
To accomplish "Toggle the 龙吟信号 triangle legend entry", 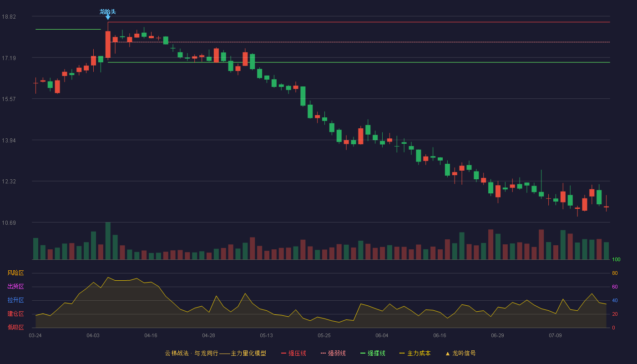I will point(460,353).
